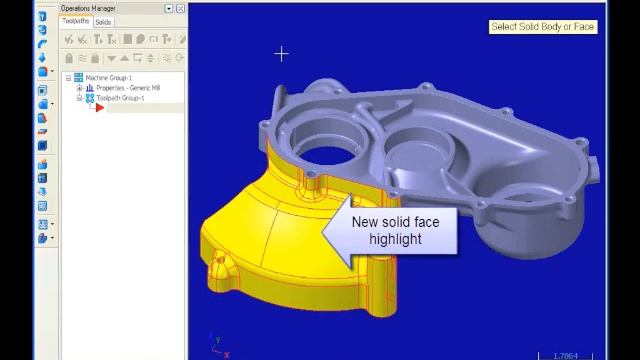
Task: Click the flat red-and-blue plane trim icon
Action: coord(42,132)
